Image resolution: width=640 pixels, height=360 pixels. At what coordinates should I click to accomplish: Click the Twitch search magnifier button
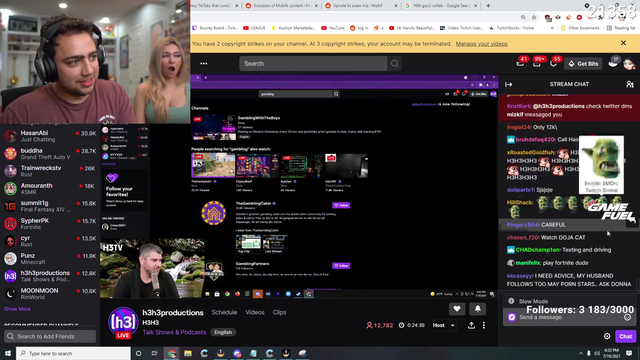point(395,64)
